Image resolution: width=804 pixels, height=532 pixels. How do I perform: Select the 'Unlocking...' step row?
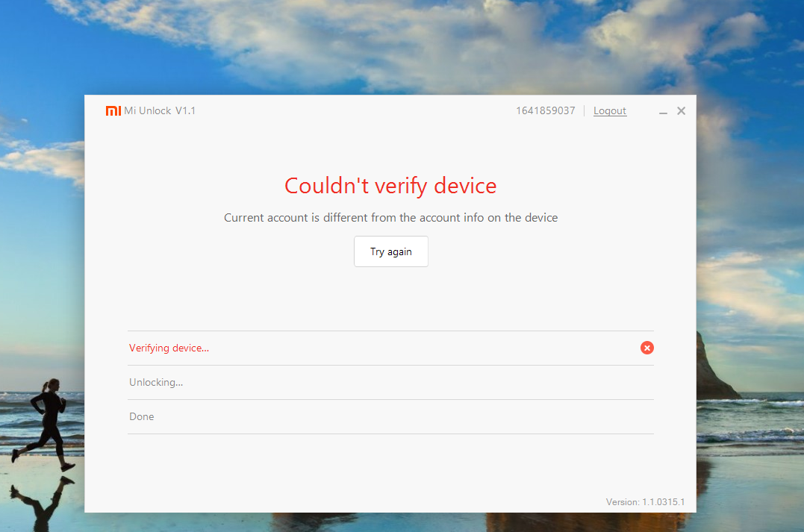(x=390, y=382)
